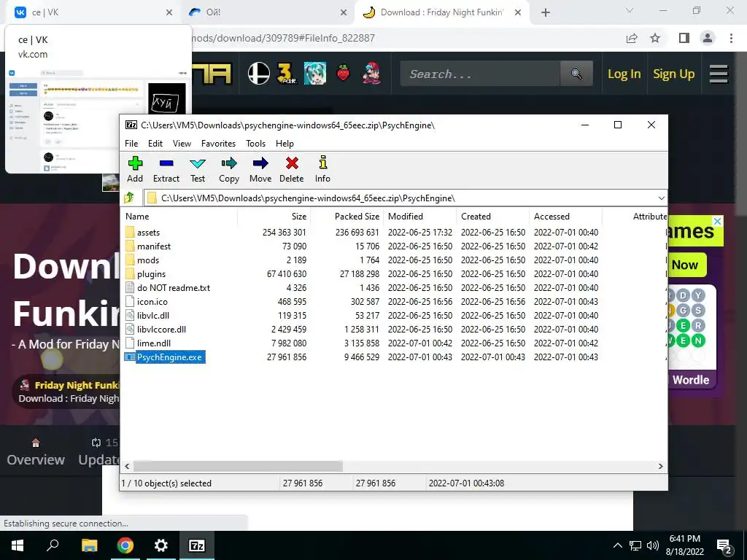
Task: Open a new Chrome tab
Action: pos(546,13)
